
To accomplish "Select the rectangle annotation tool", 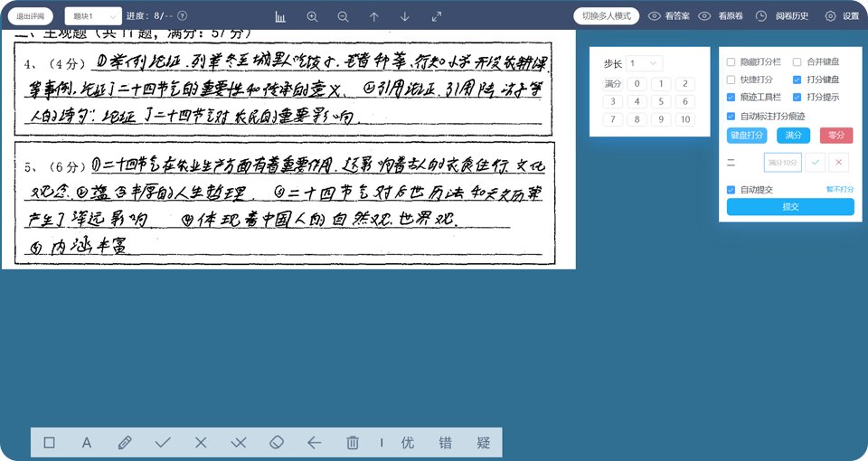I will (50, 443).
